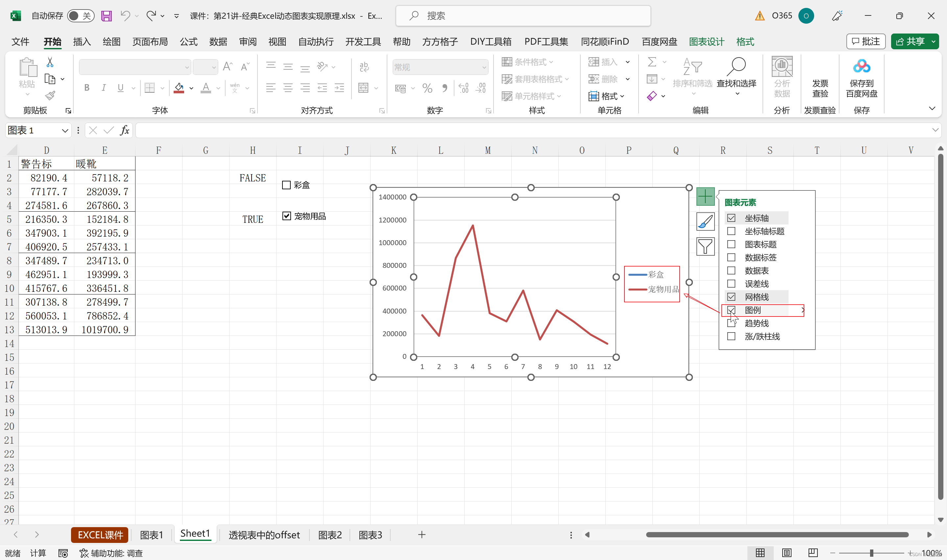Screen dimensions: 947x560
Task: Expand 图例 submenu arrow
Action: click(x=802, y=310)
